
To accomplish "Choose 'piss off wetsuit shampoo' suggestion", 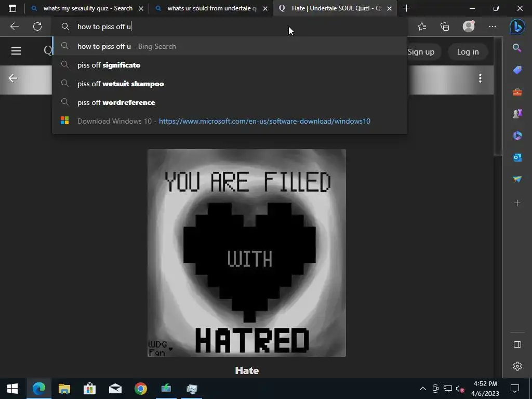I will tap(230, 84).
